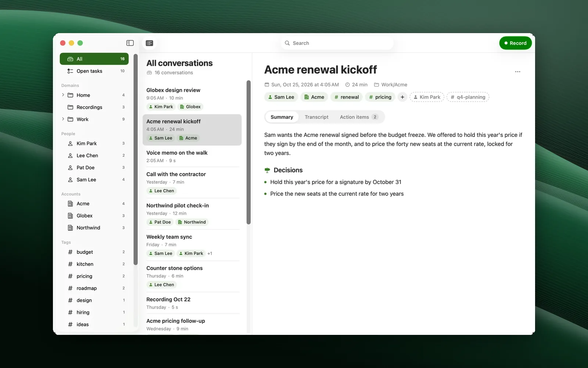
Task: Focus the Search field
Action: click(337, 43)
